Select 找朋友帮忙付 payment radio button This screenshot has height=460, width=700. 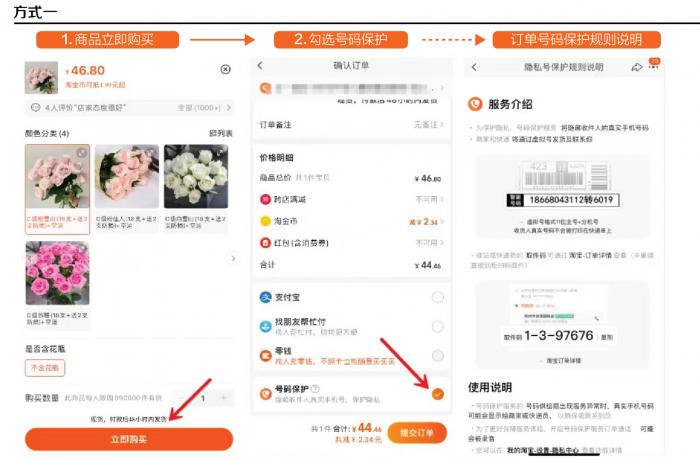point(438,327)
